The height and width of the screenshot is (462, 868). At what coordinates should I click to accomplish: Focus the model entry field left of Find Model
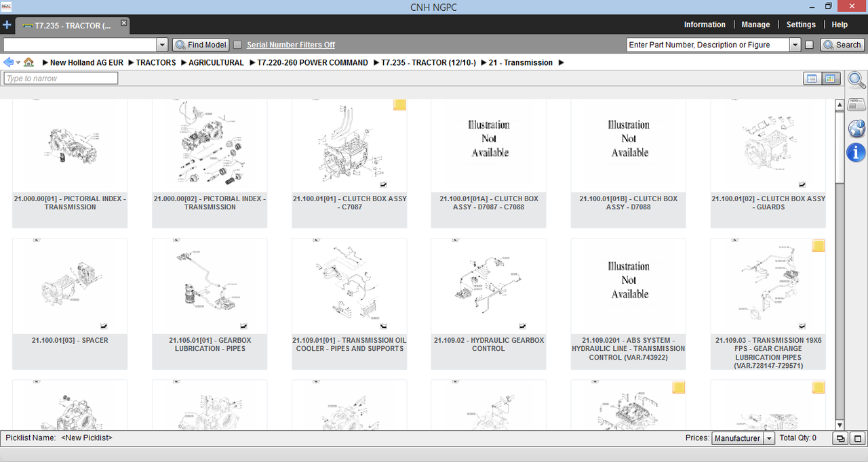click(80, 45)
